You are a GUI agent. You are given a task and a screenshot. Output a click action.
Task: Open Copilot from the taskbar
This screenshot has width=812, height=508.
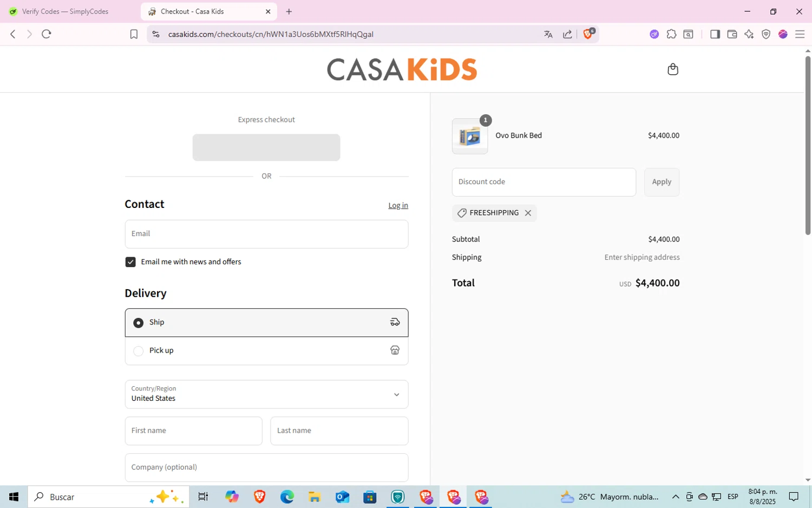point(232,497)
